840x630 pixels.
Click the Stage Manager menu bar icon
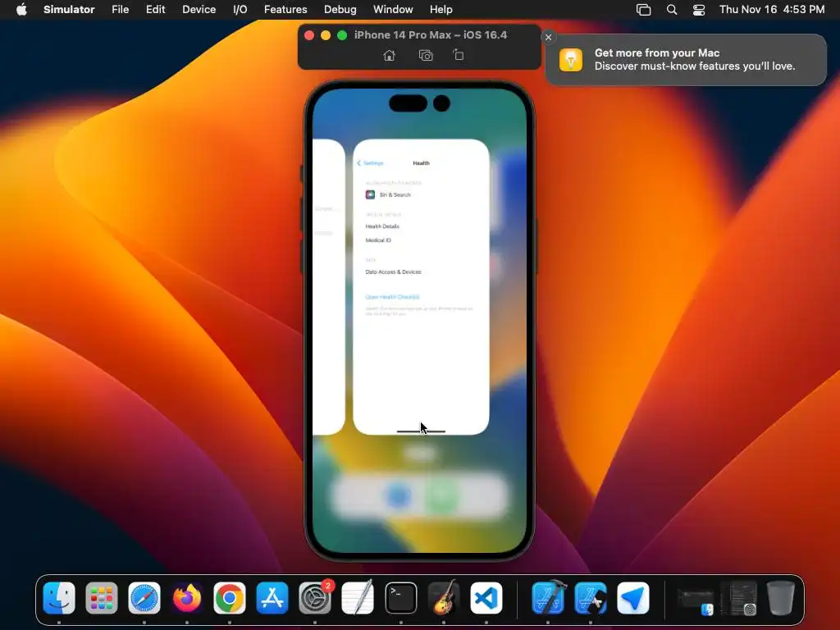643,10
